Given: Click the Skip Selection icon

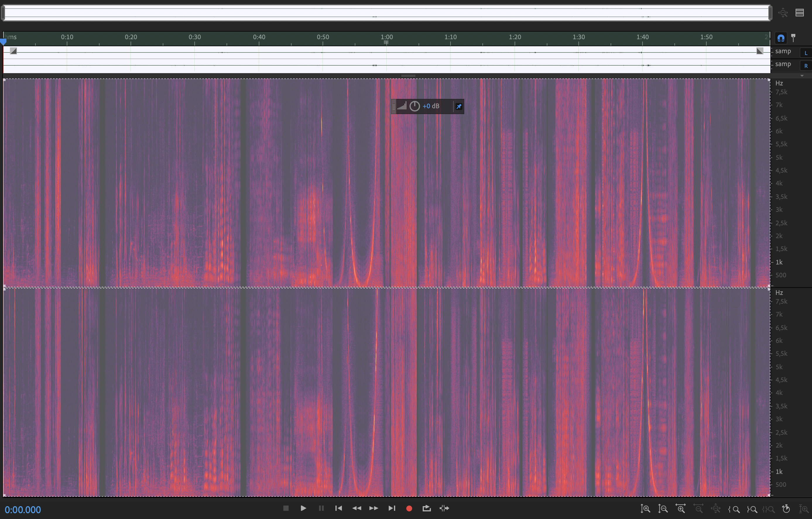Looking at the screenshot, I should (x=444, y=508).
